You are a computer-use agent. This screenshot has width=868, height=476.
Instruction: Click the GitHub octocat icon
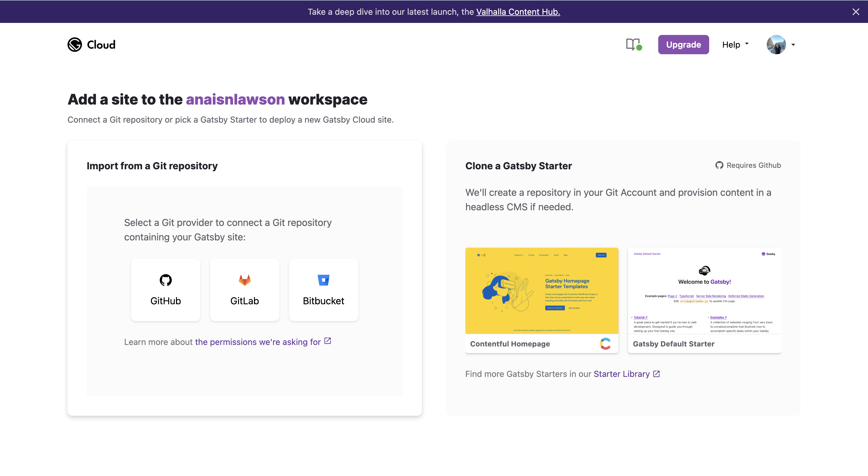(x=165, y=280)
